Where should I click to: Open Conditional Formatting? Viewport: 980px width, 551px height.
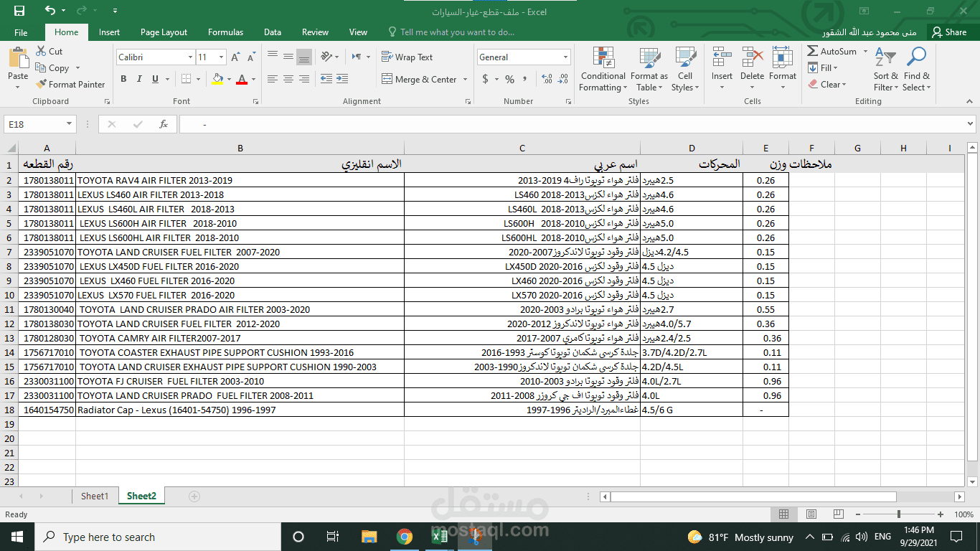click(x=603, y=70)
